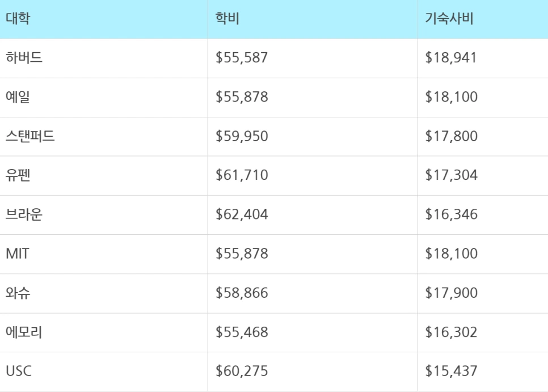Click 하버드 tuition value $55,587
This screenshot has width=548, height=392.
point(242,58)
